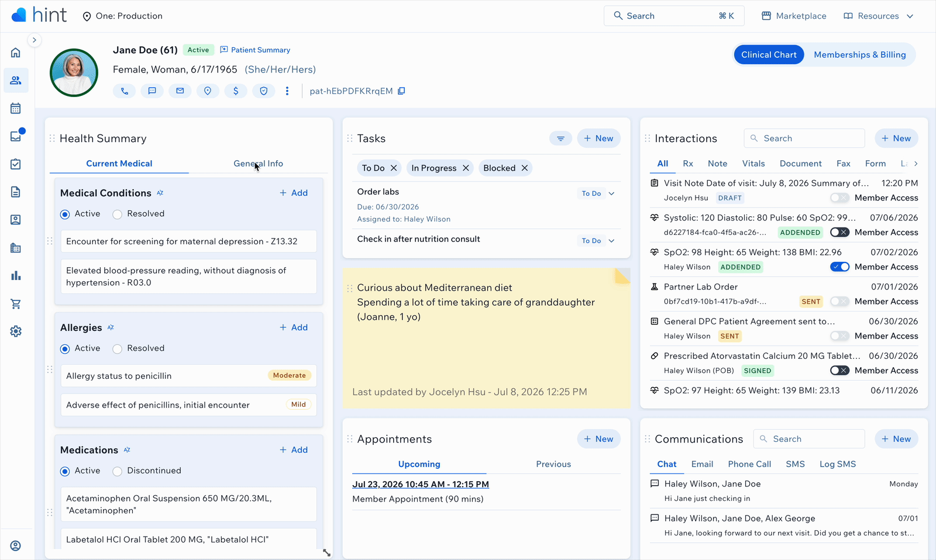The image size is (936, 560).
Task: Click the location pin icon under patient name
Action: point(208,91)
